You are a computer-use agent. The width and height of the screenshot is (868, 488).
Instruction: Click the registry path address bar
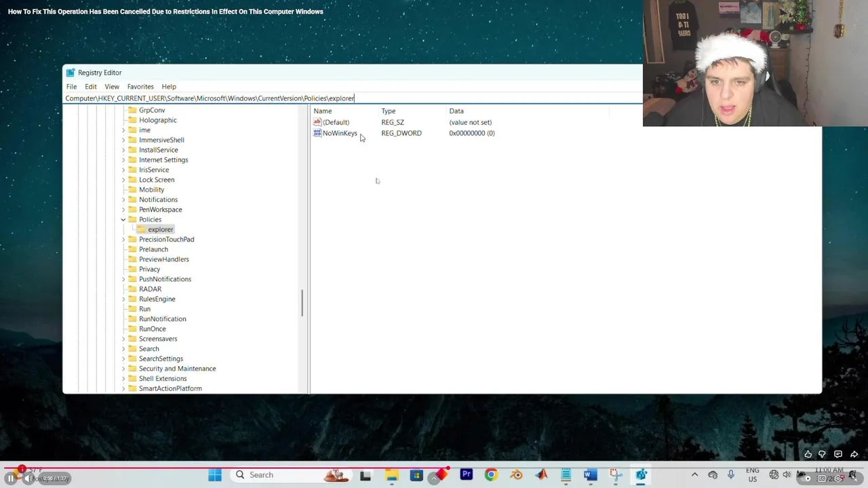point(353,98)
